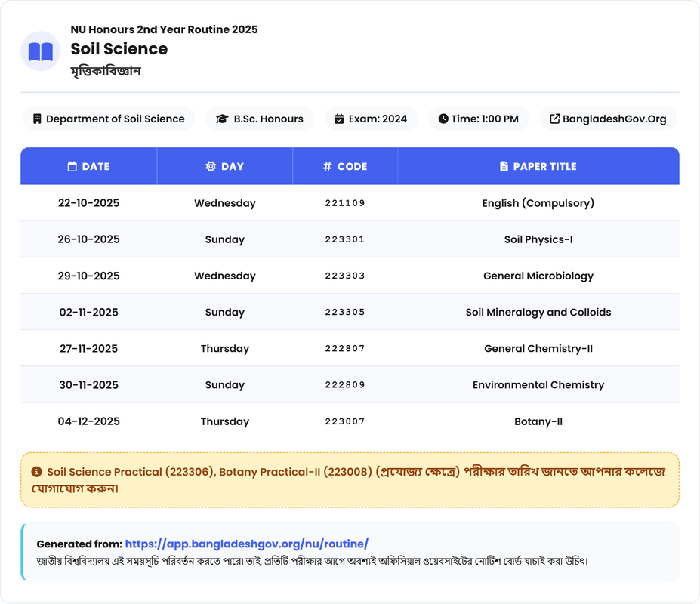
Task: Click the Bengali subtitle মৃত্তিকাবিজ্ঞান
Action: (x=106, y=71)
